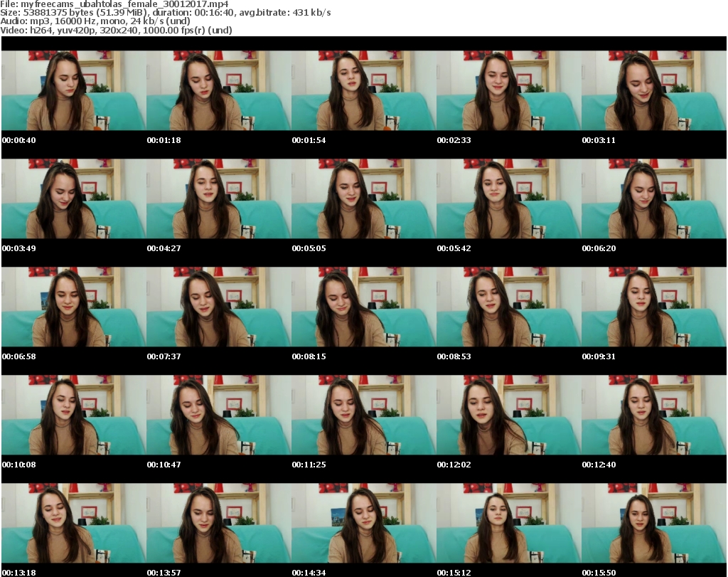Click the 00:03:11 timestamp label
The height and width of the screenshot is (577, 728).
coord(599,140)
